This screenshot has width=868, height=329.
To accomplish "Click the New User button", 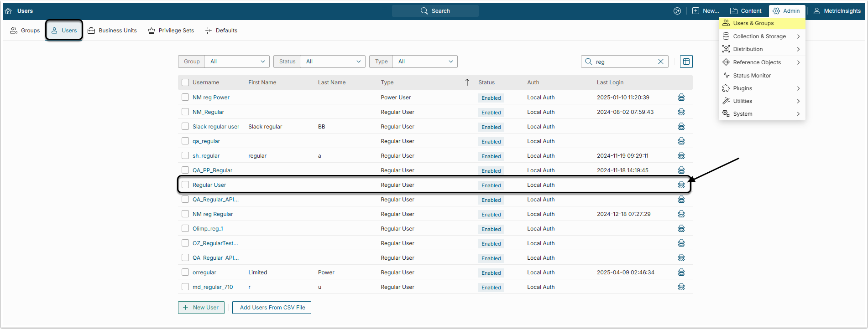I will pyautogui.click(x=201, y=308).
